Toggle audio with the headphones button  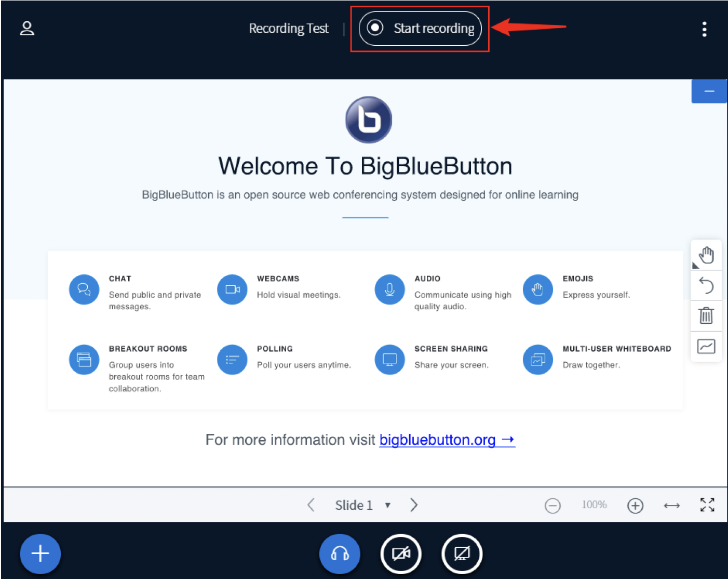pyautogui.click(x=340, y=554)
